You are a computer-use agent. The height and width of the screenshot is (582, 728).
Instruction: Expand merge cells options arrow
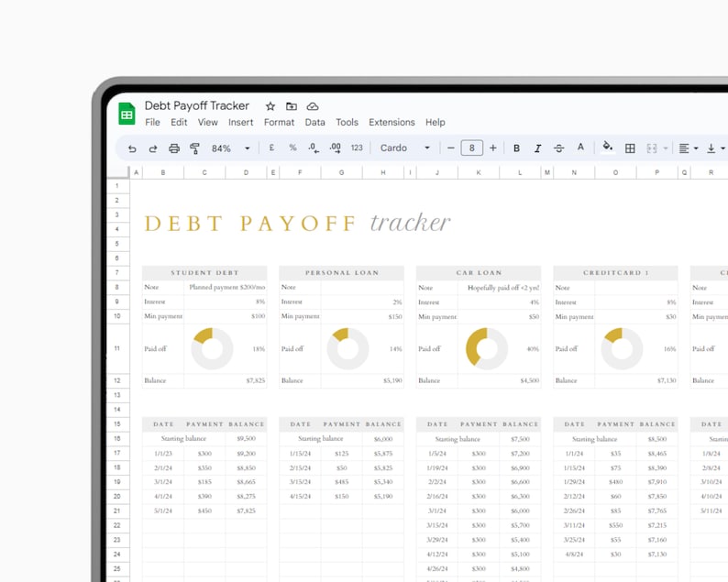tap(666, 148)
